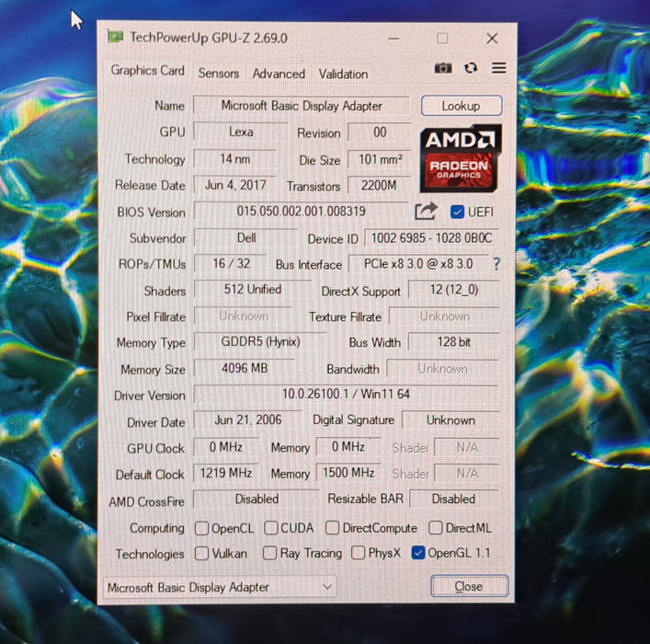Click the Shaders value 512 Unified
The height and width of the screenshot is (644, 650).
tap(253, 290)
